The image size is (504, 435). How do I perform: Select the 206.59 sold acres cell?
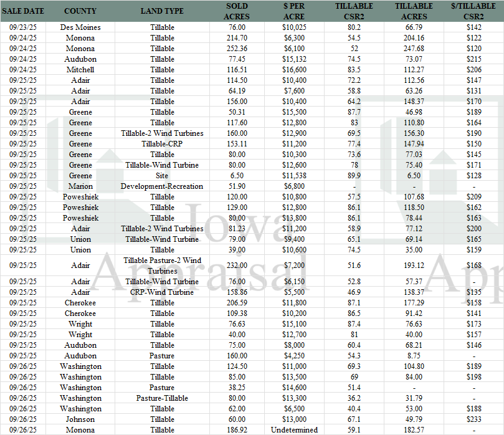tap(237, 303)
